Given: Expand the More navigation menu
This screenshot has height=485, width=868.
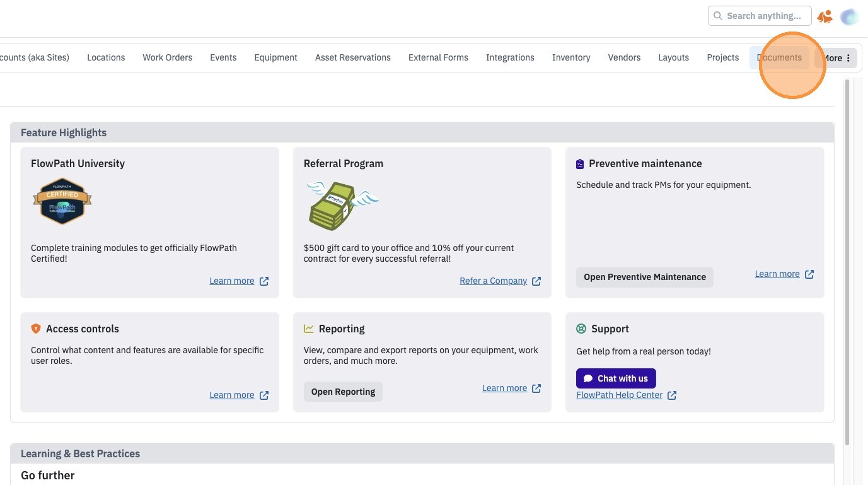Looking at the screenshot, I should 836,58.
